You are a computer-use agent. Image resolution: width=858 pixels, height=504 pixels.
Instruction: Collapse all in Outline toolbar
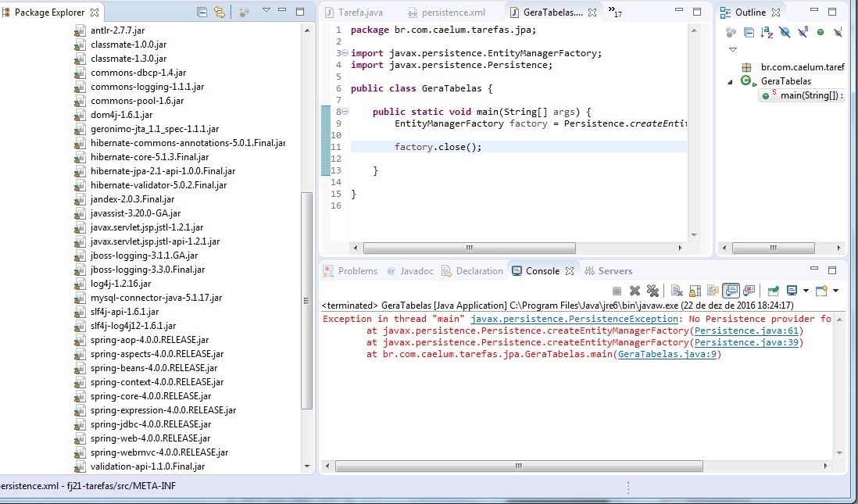(749, 33)
